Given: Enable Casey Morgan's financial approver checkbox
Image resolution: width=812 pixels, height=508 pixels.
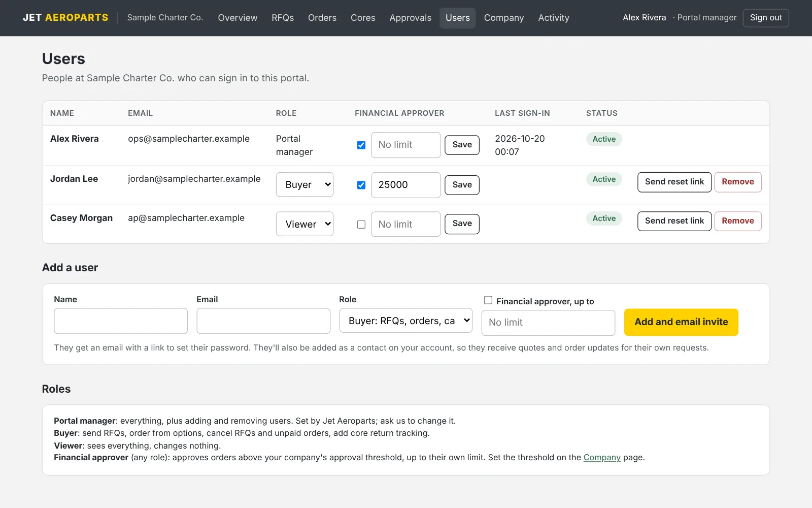Looking at the screenshot, I should click(361, 225).
